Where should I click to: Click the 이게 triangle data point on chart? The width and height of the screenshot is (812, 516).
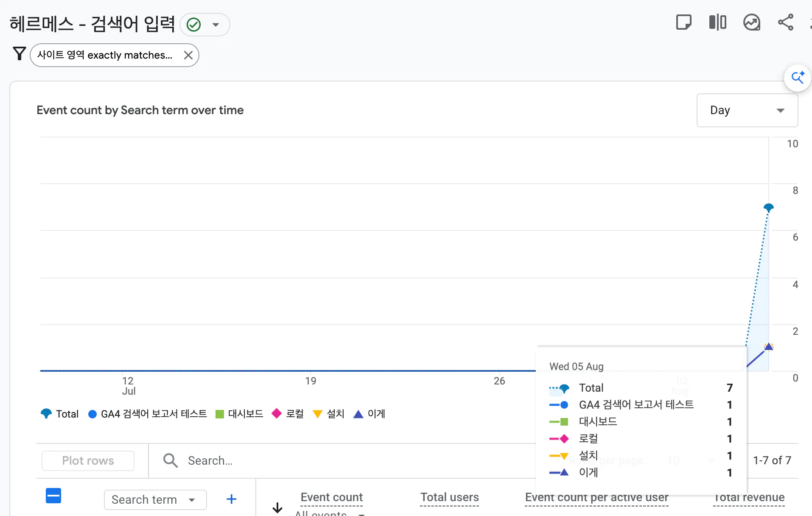pyautogui.click(x=768, y=347)
